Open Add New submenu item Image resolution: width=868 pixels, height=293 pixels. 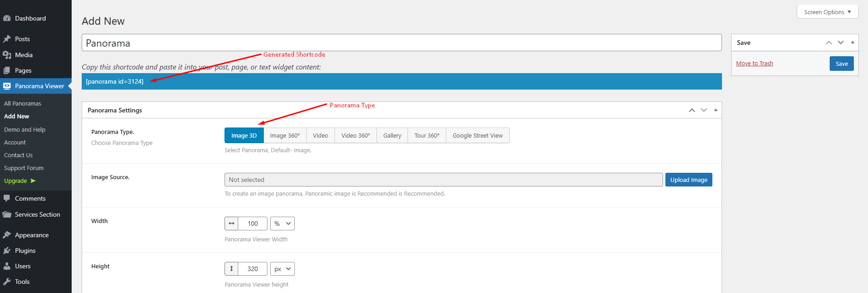coord(16,116)
